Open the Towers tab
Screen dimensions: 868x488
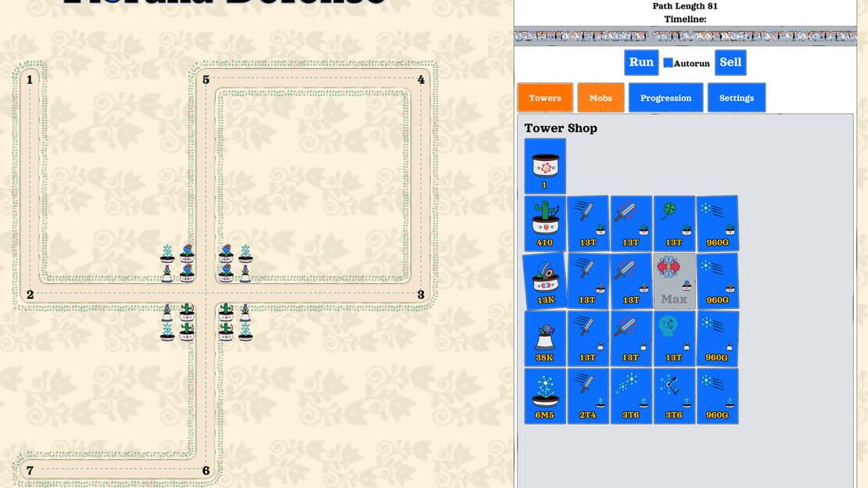pos(545,98)
